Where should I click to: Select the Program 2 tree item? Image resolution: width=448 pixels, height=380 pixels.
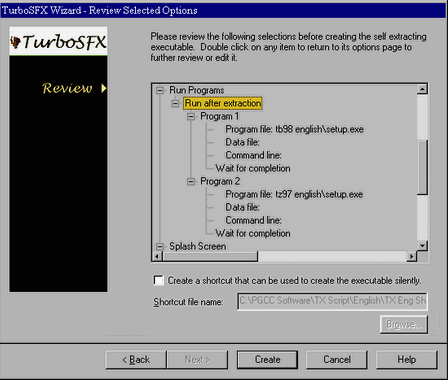tap(220, 181)
